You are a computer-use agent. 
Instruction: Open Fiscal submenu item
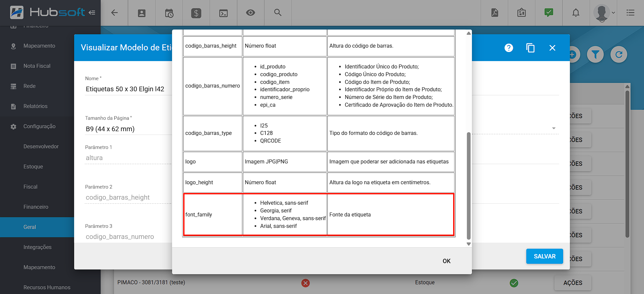31,187
